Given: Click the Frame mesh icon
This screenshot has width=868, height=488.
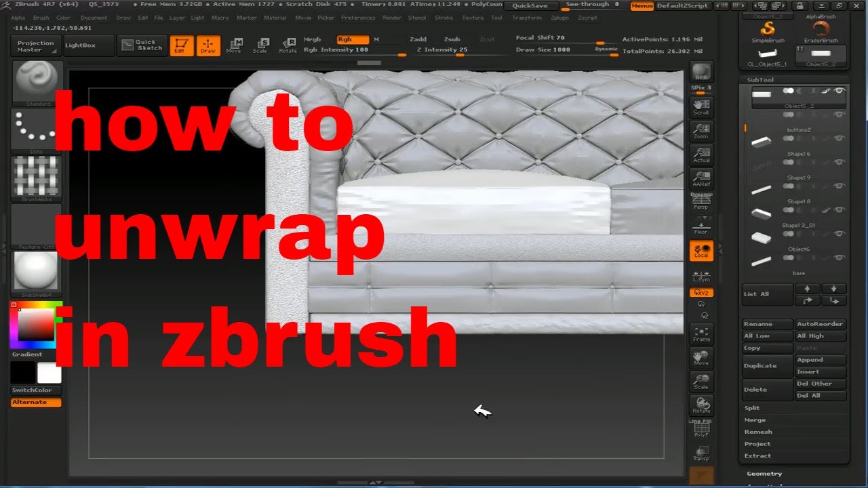Looking at the screenshot, I should point(701,333).
